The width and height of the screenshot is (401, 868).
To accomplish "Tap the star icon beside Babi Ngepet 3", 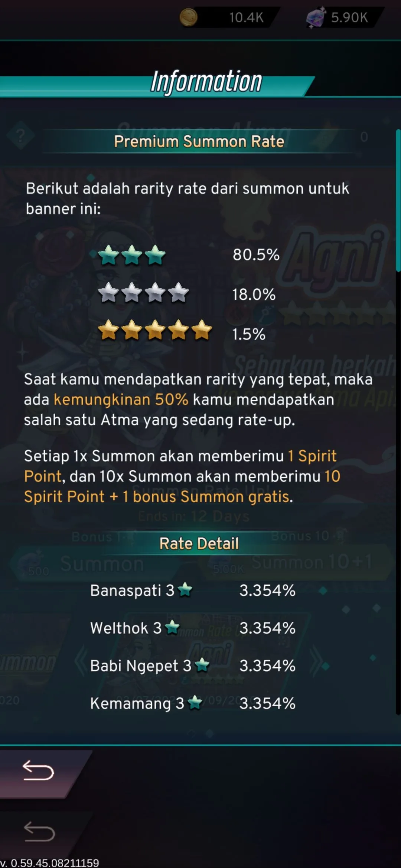I will click(x=202, y=664).
